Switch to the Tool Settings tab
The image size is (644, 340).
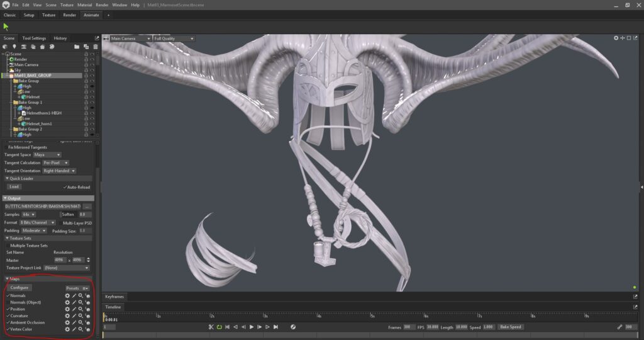click(x=34, y=38)
